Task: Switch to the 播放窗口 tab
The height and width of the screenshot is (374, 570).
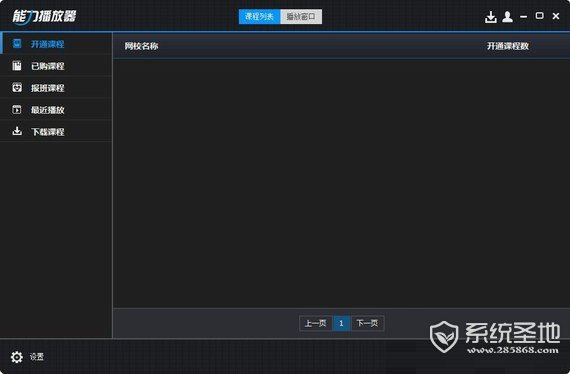Action: (x=301, y=17)
